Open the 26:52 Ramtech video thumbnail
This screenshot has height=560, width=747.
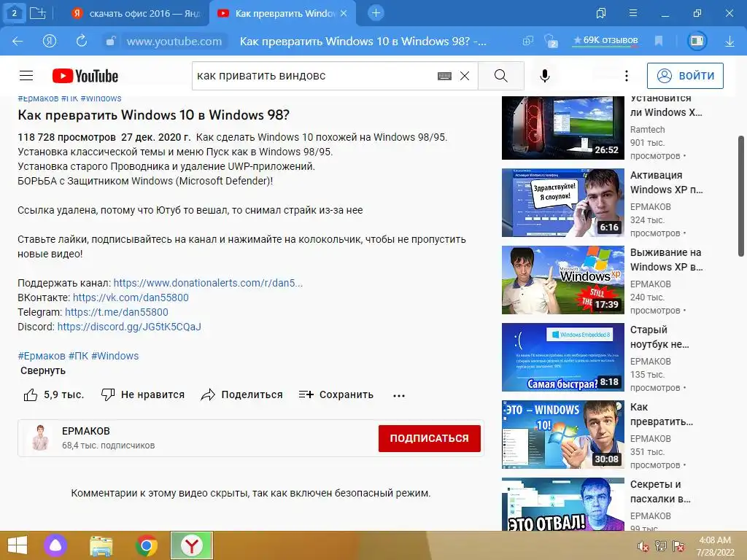562,128
